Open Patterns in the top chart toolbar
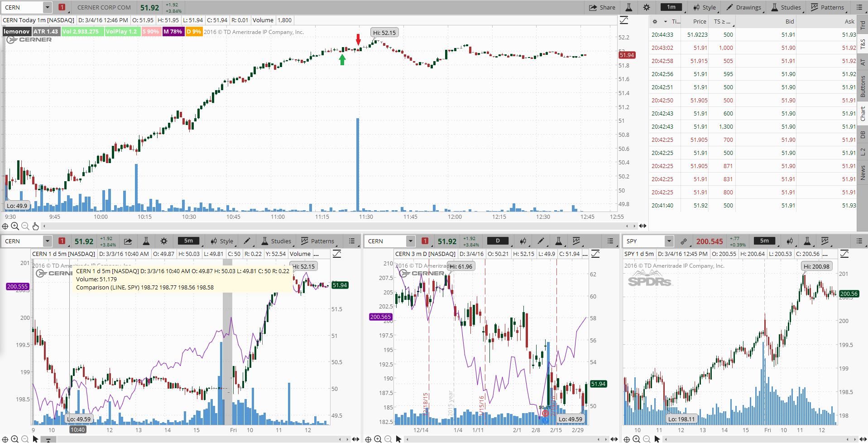Viewport: 868px width, 443px height. (827, 7)
